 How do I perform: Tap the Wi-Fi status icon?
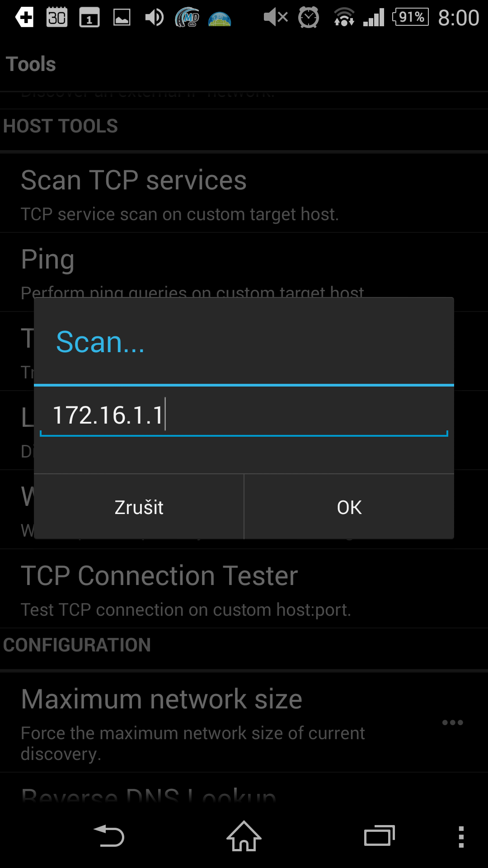click(x=344, y=18)
